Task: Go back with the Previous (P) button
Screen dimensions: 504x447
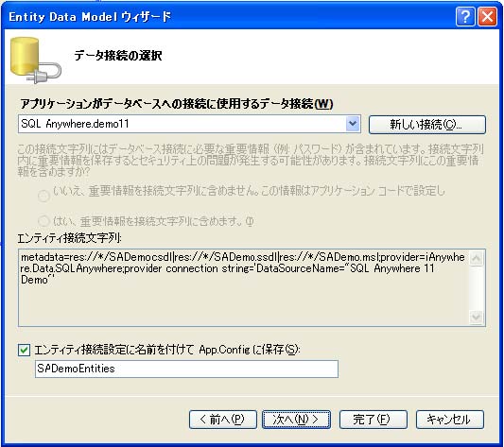Action: (x=223, y=420)
